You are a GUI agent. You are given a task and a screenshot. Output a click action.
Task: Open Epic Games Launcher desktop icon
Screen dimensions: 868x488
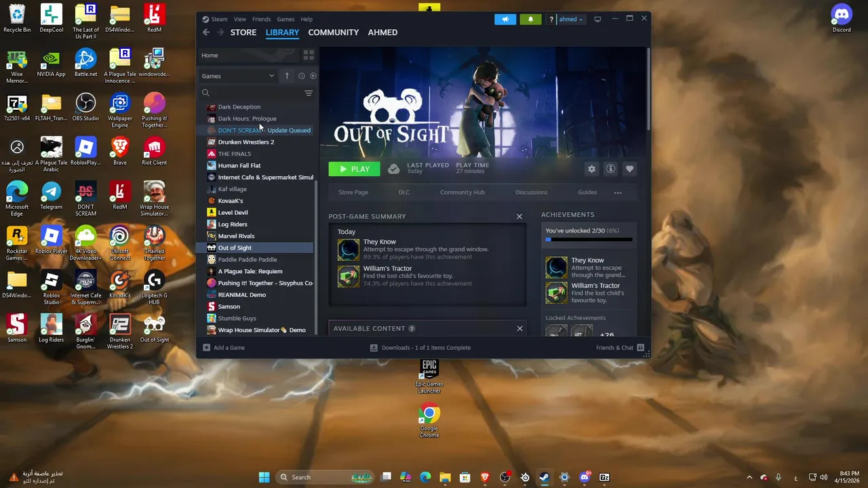tap(429, 376)
